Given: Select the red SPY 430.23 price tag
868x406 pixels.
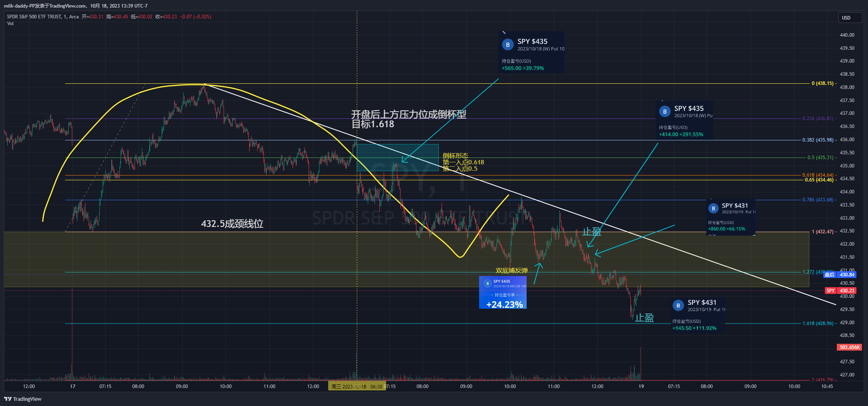Looking at the screenshot, I should point(840,291).
